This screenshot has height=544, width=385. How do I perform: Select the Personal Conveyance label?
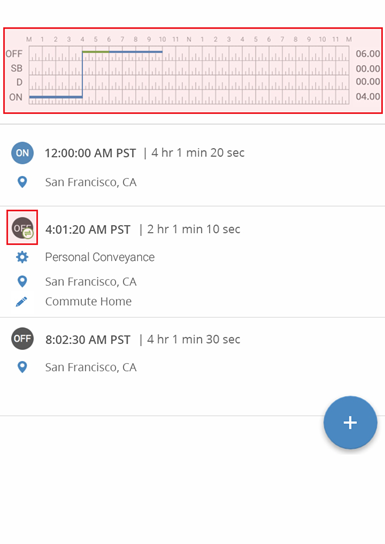pos(100,257)
